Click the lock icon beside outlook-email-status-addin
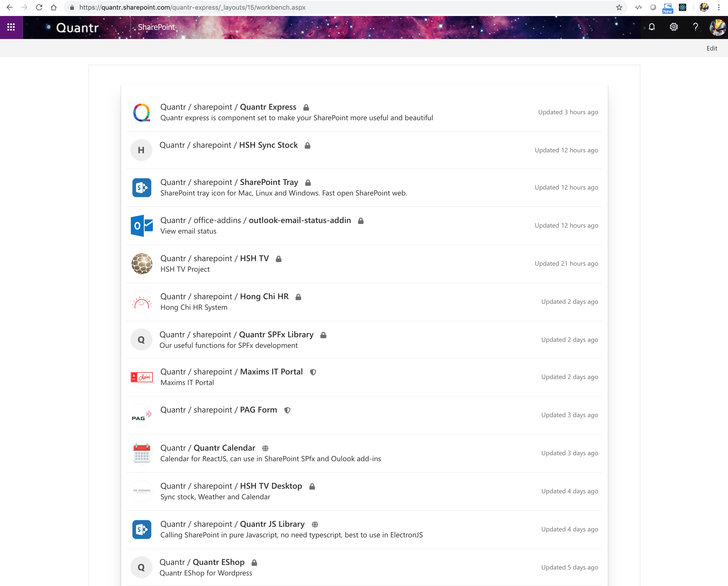Screen dimensions: 728x586 pyautogui.click(x=361, y=221)
